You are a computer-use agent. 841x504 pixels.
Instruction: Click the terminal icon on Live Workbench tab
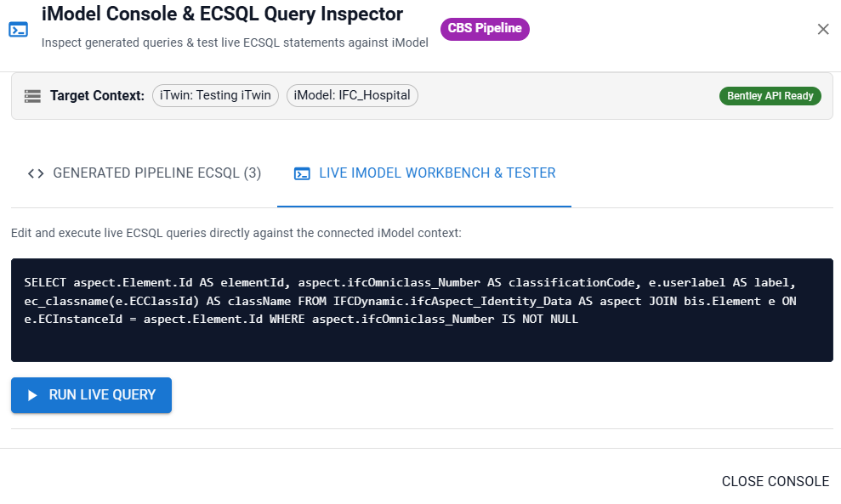[302, 173]
